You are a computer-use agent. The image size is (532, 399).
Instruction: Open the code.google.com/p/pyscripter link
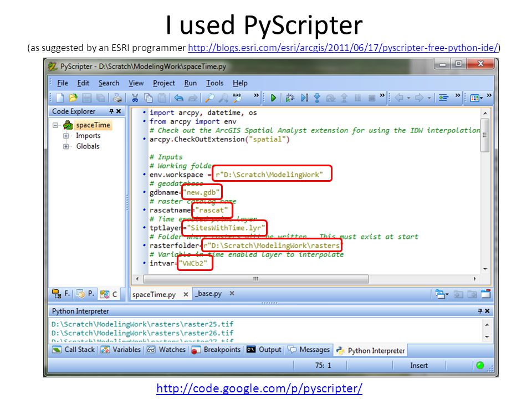259,388
